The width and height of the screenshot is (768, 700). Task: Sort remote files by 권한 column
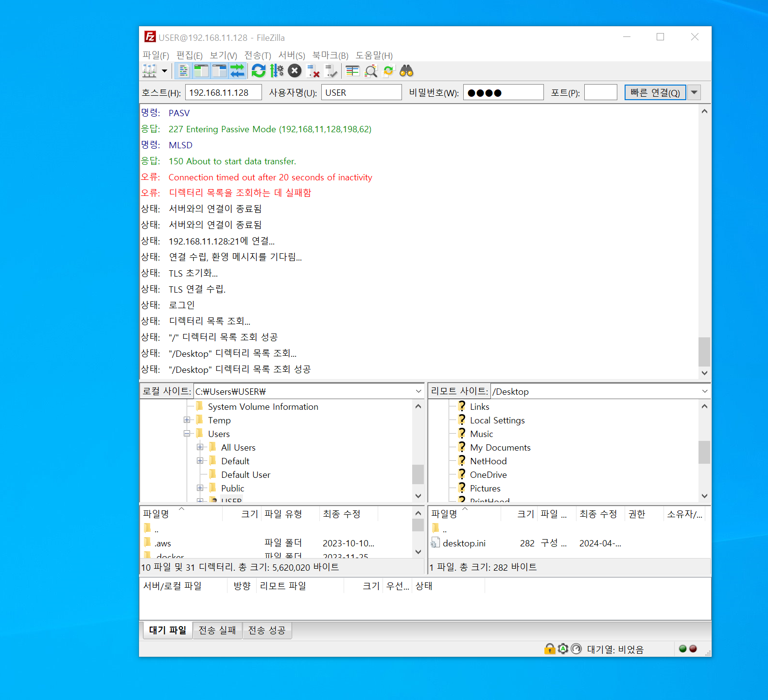click(644, 514)
